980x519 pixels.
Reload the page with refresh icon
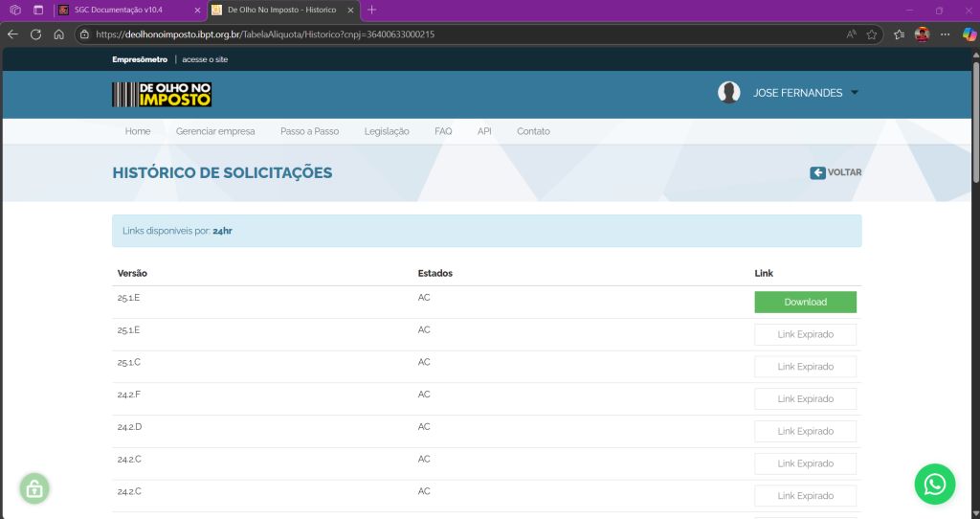pyautogui.click(x=35, y=34)
